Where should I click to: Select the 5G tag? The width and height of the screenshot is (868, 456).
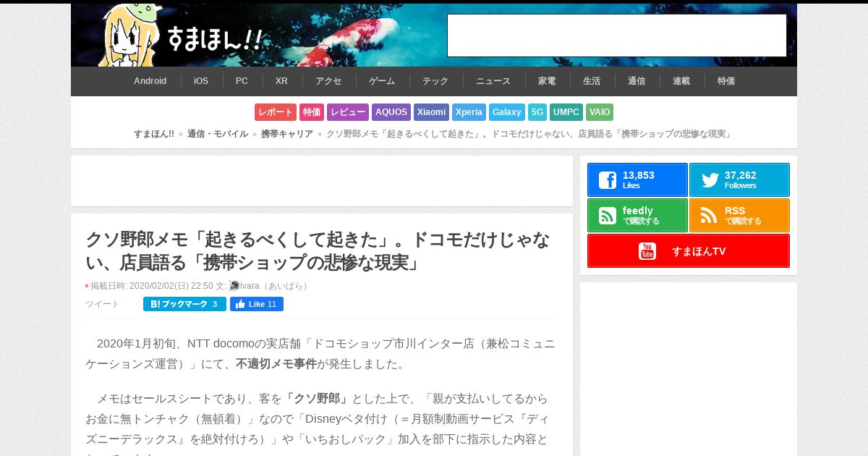(537, 112)
